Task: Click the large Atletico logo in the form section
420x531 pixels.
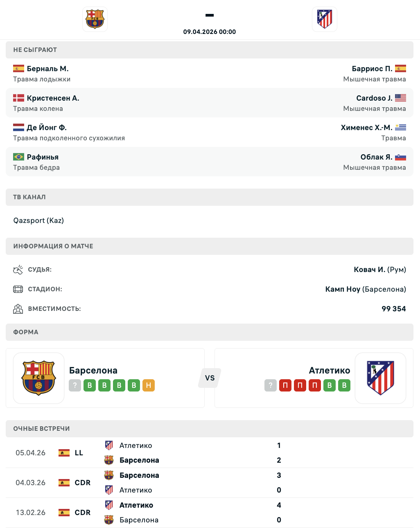Action: (380, 378)
